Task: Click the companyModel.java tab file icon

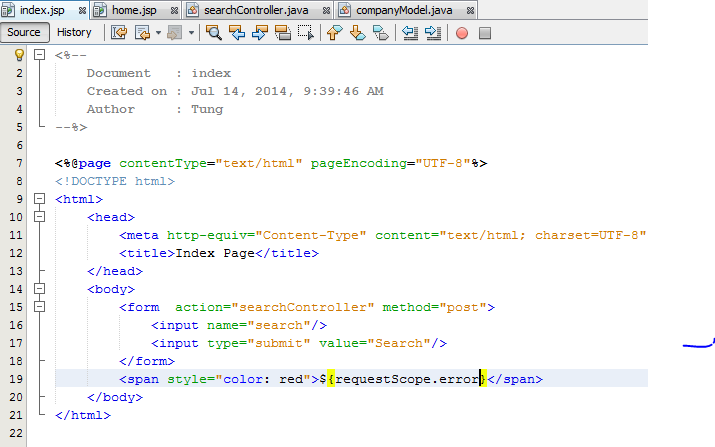Action: click(344, 10)
